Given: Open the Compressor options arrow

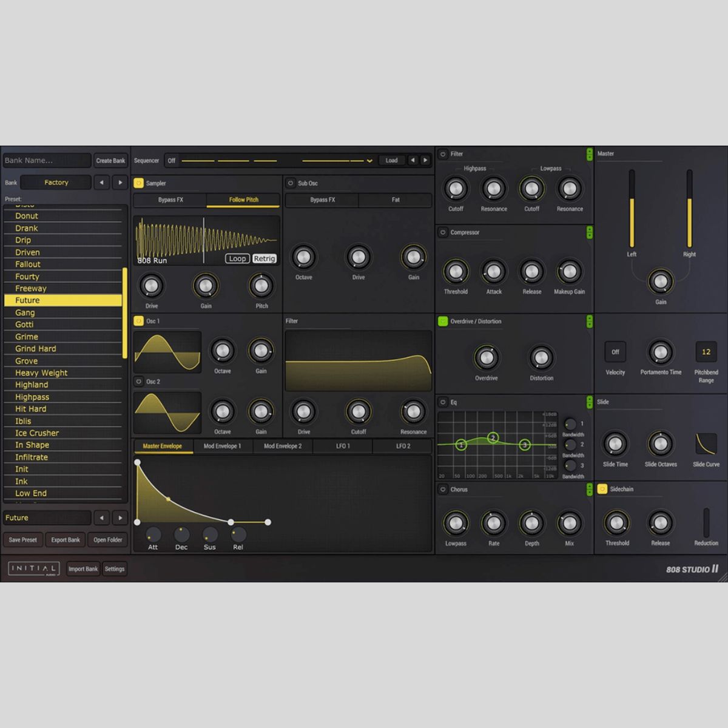Looking at the screenshot, I should tap(590, 232).
